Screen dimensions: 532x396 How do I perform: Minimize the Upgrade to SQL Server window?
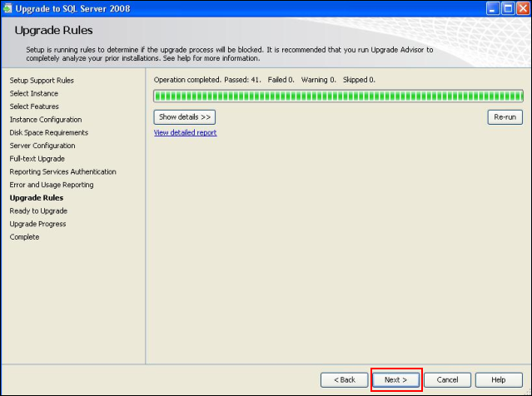[x=493, y=8]
